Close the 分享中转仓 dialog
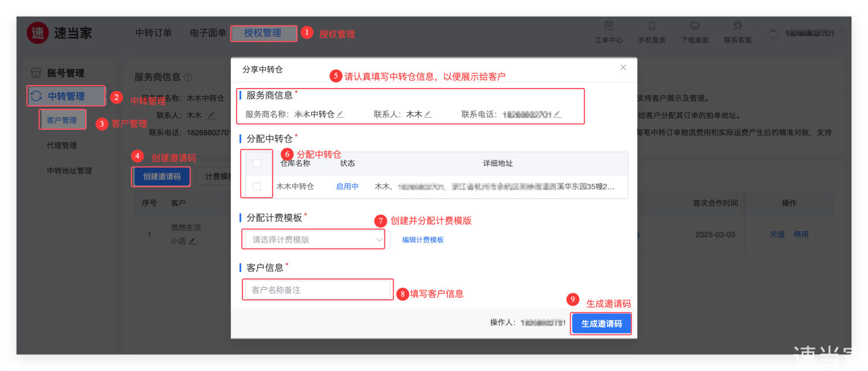 (x=623, y=68)
